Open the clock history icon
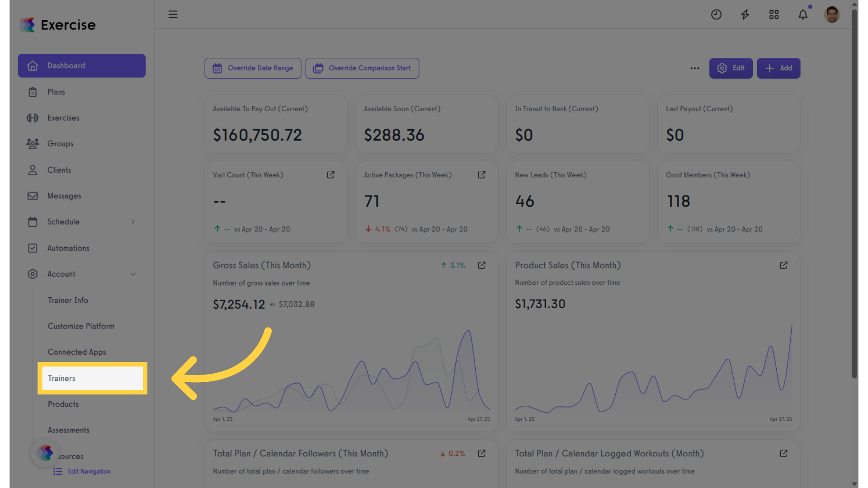 coord(716,14)
